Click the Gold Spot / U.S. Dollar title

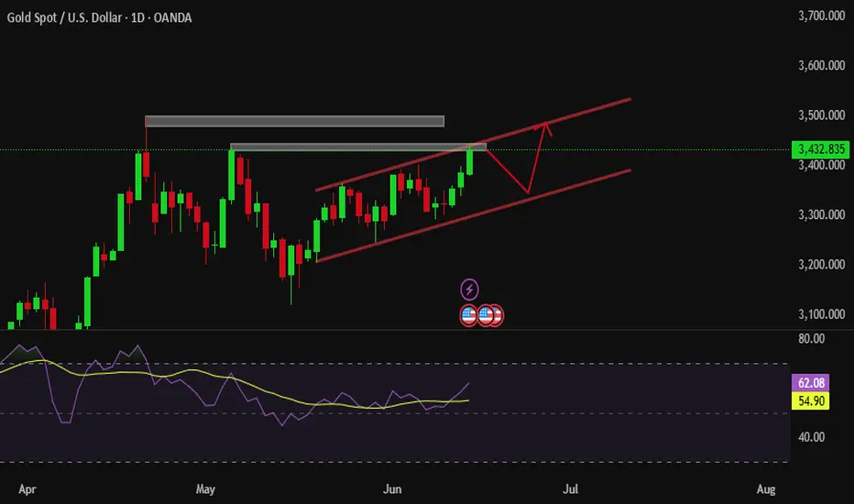64,17
